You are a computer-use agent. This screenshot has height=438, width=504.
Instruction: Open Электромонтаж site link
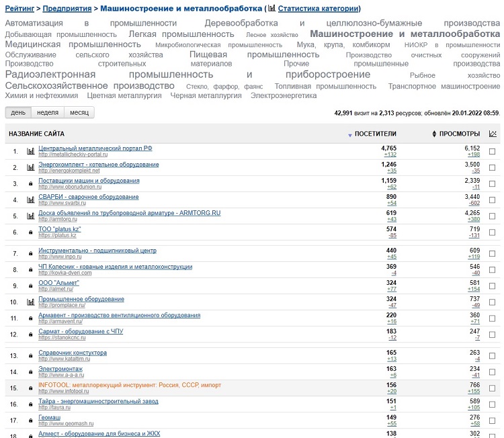[60, 369]
